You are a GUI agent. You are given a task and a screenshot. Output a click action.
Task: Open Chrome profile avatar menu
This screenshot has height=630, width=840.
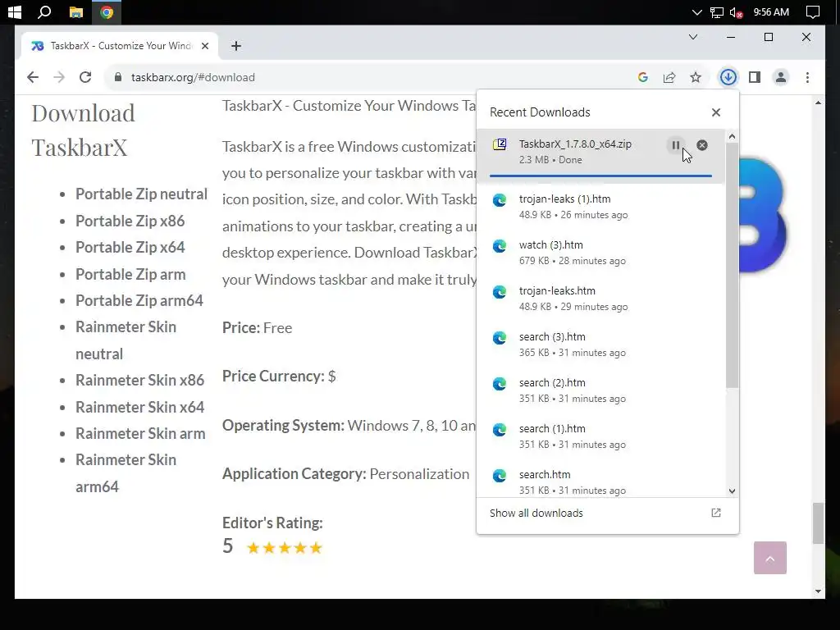point(781,77)
